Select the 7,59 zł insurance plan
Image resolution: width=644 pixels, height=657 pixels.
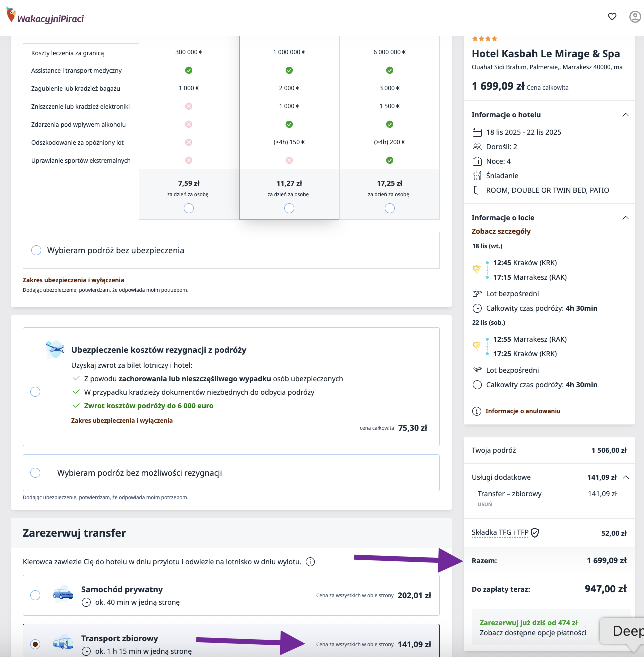coord(189,208)
